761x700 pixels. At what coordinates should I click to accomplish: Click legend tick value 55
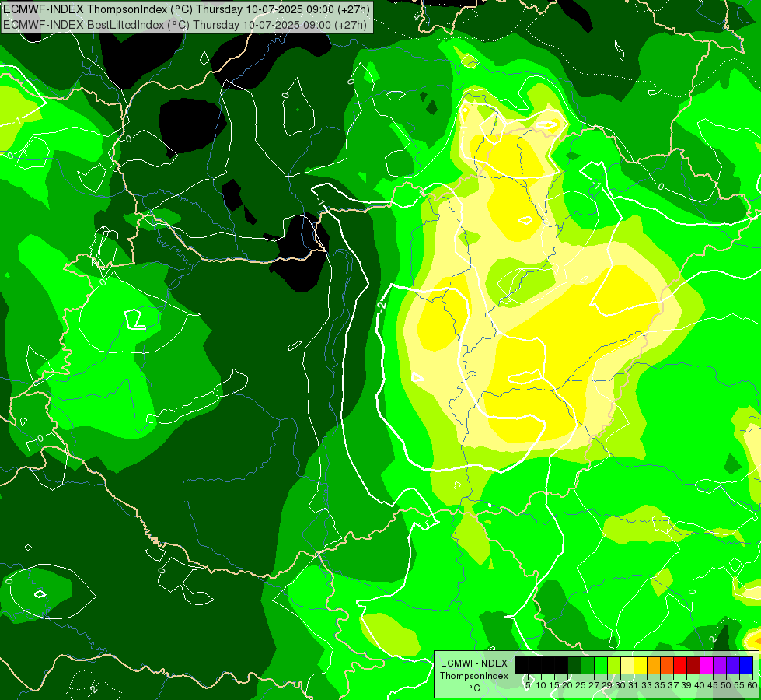[740, 685]
